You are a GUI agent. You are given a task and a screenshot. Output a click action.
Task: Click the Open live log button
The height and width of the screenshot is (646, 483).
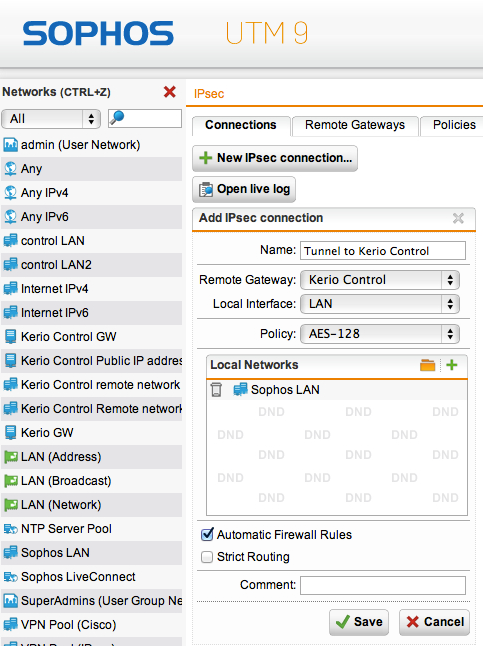(x=244, y=189)
